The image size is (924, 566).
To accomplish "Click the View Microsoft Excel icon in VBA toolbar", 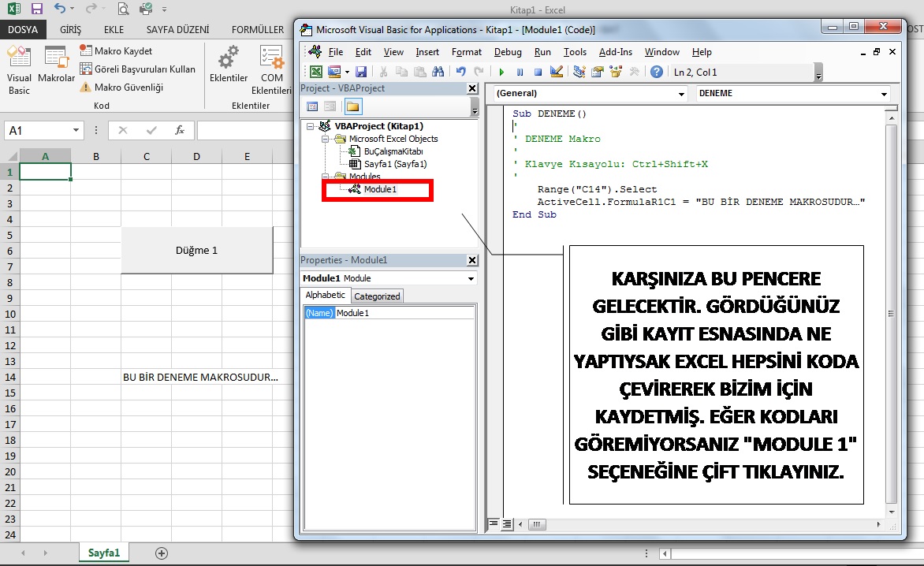I will coord(316,72).
